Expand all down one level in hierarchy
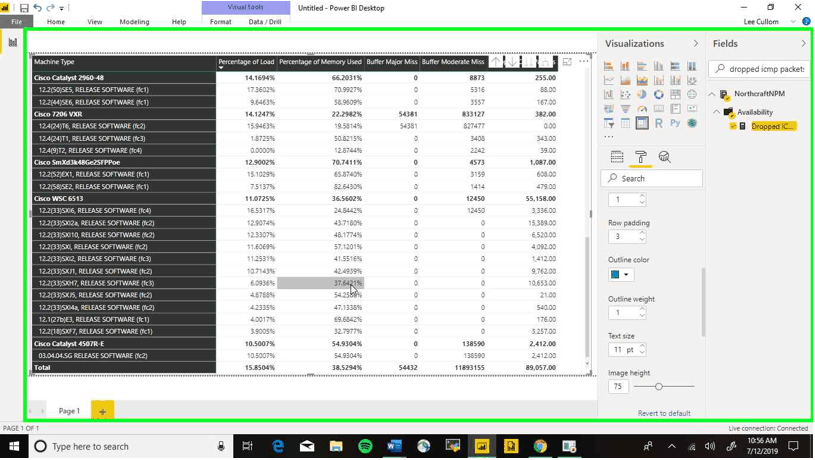Viewport: 815px width, 460px height. pos(545,62)
